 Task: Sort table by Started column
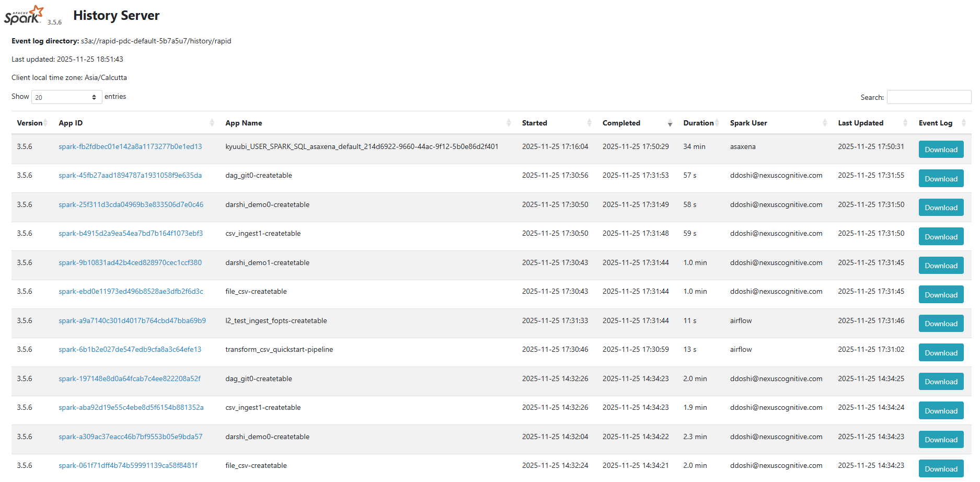(x=557, y=123)
